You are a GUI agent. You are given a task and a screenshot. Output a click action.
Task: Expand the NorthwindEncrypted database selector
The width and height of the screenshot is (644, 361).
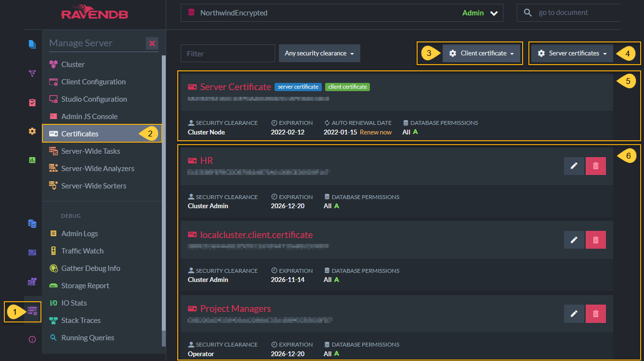[342, 13]
